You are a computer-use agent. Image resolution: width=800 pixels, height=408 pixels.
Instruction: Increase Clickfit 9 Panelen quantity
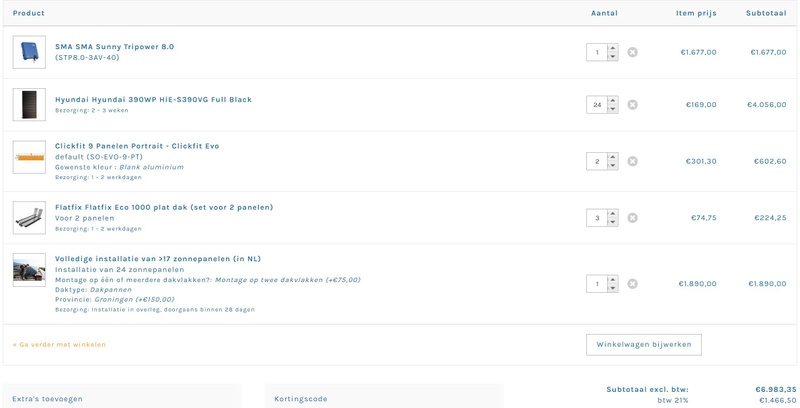click(x=612, y=157)
